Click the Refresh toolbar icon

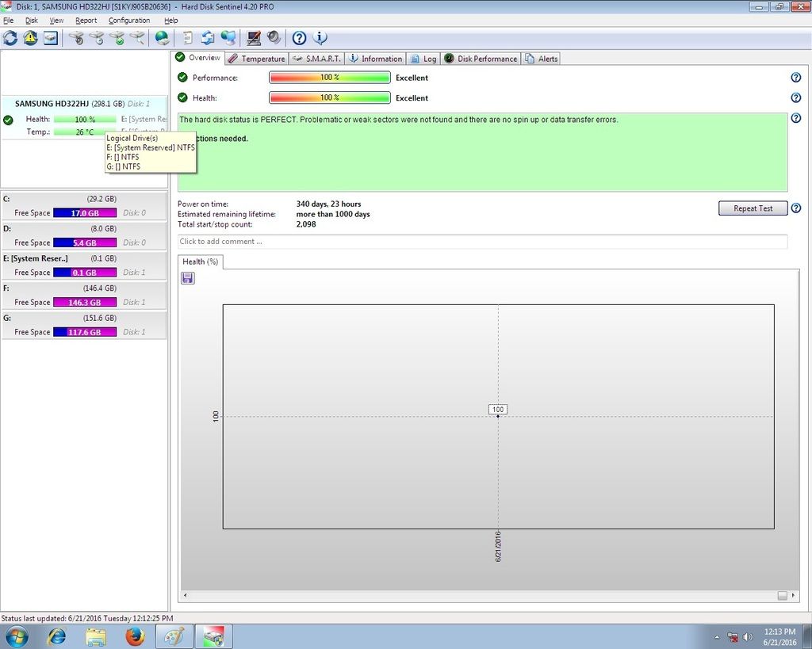(10, 37)
